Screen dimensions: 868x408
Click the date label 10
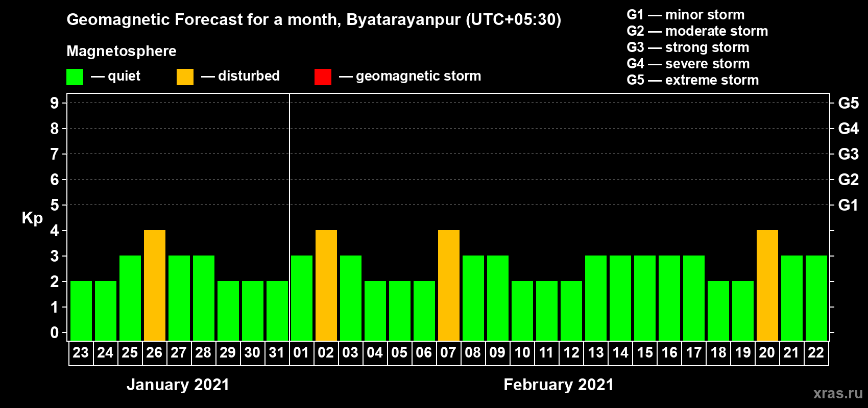tap(522, 352)
